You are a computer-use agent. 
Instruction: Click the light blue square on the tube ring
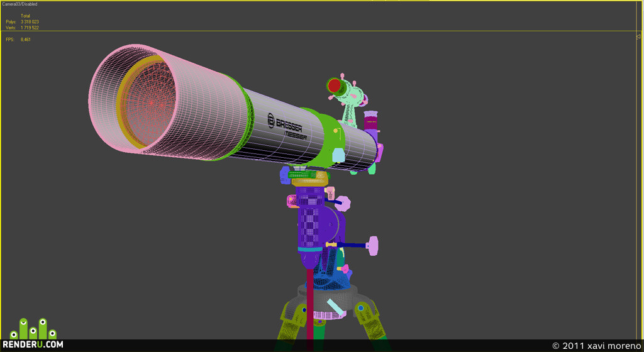pyautogui.click(x=338, y=155)
